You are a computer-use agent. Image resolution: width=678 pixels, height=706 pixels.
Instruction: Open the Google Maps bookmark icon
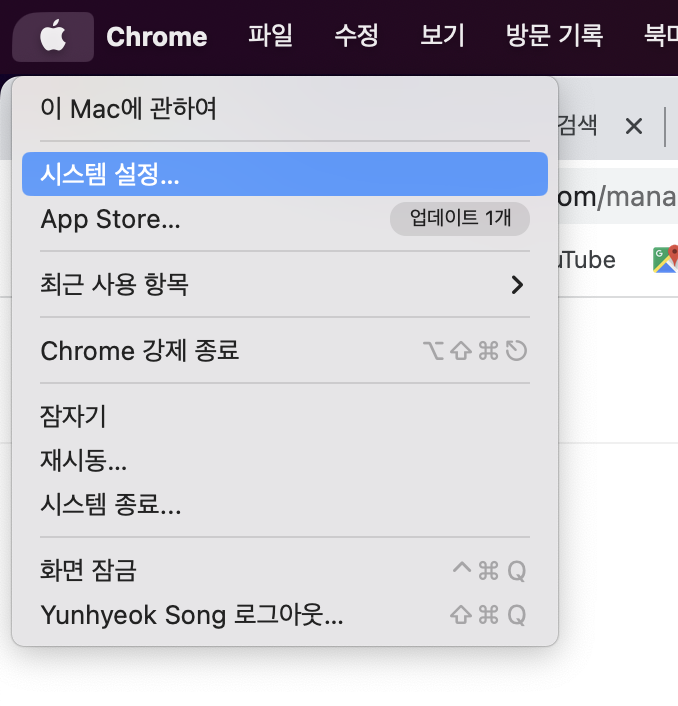[665, 259]
